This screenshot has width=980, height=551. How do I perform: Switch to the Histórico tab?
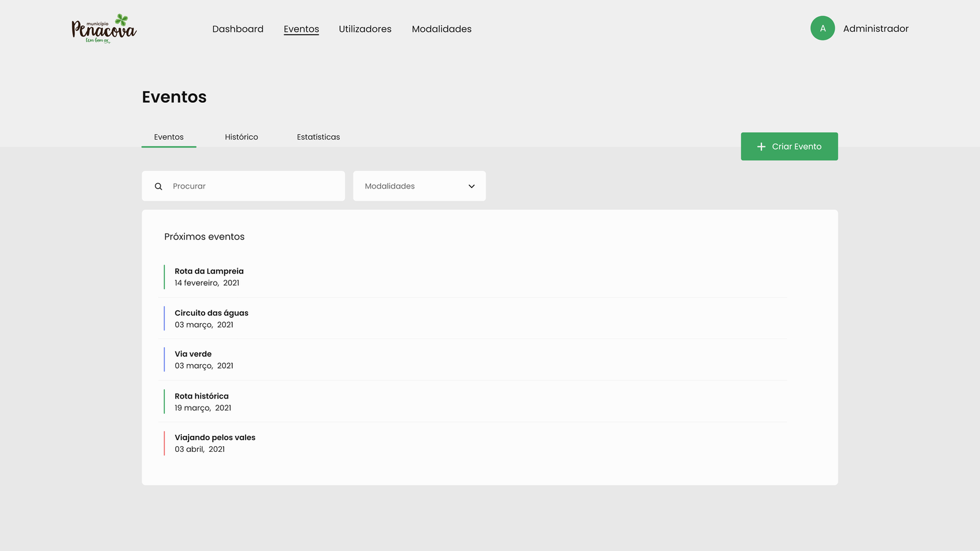pos(241,137)
